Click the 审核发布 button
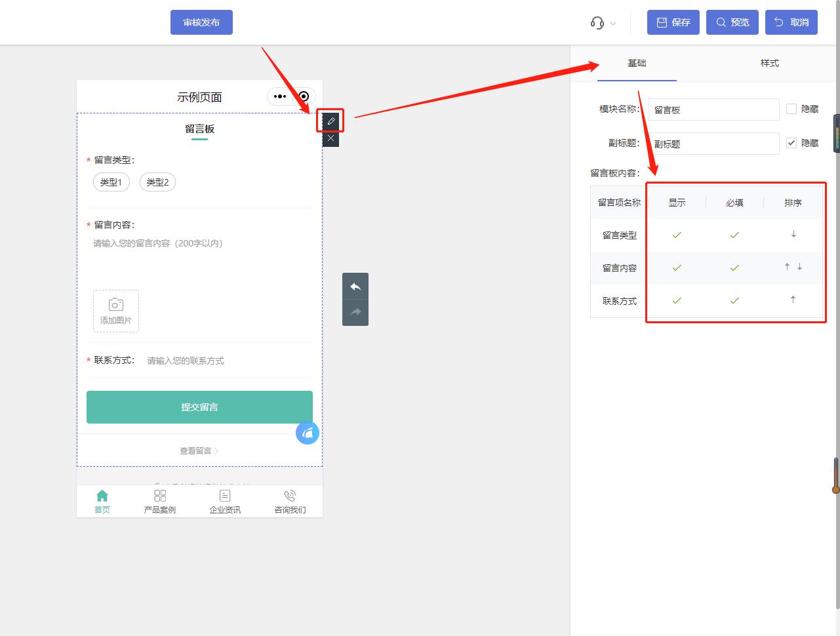This screenshot has width=840, height=636. point(201,22)
